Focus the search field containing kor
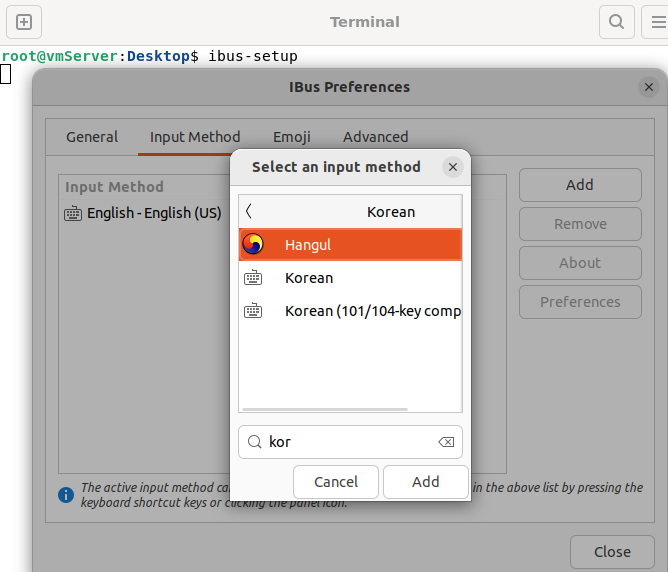Screen dimensions: 668x572 (x=350, y=442)
